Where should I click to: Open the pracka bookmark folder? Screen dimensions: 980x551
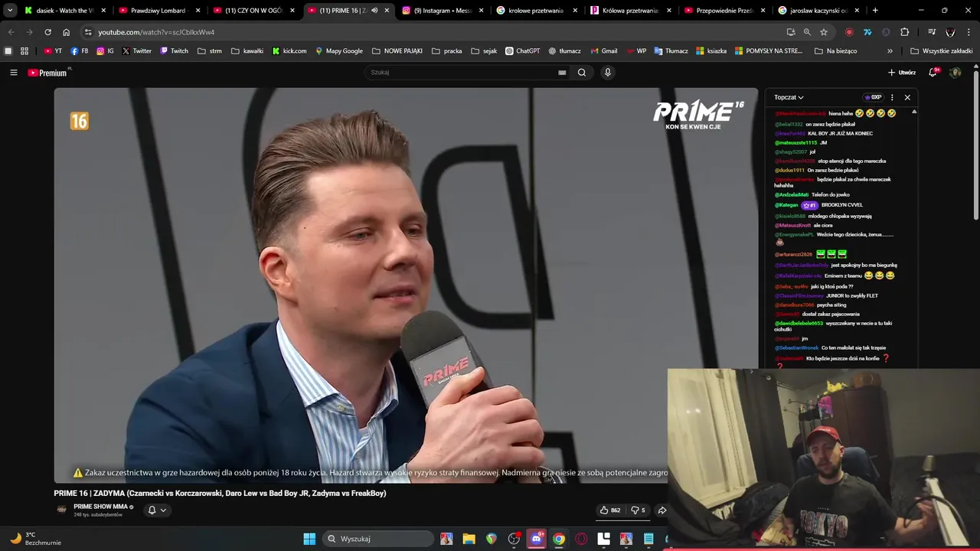point(446,51)
